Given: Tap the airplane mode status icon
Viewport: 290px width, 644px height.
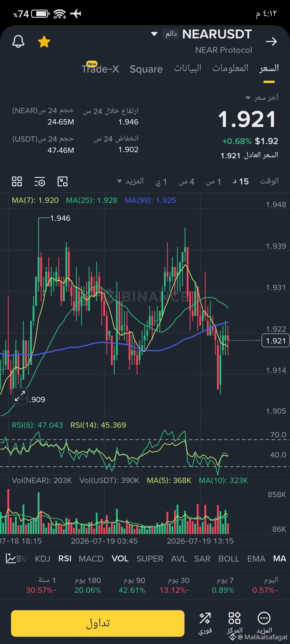Looking at the screenshot, I should 75,14.
